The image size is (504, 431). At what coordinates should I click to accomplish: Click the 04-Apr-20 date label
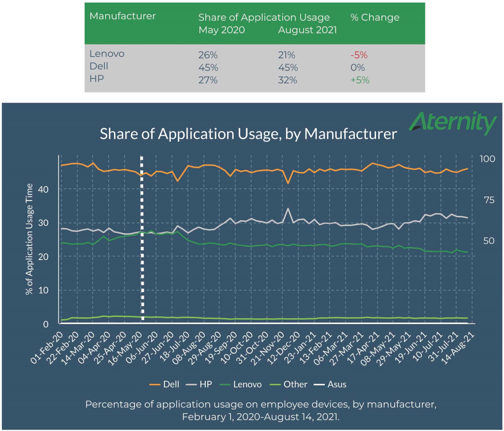[x=94, y=348]
